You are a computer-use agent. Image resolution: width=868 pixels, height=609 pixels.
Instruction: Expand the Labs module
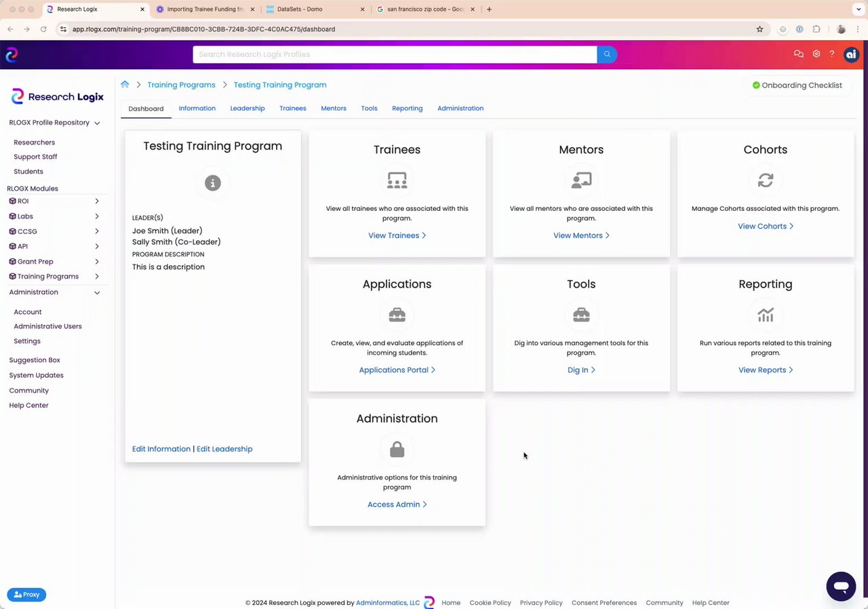[x=97, y=216]
